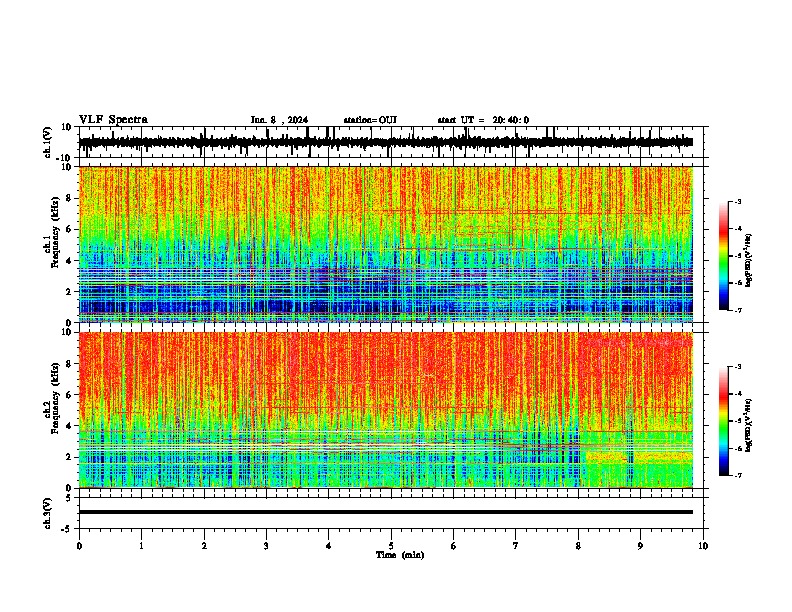Click the "ch.3(V)" axis label

click(x=48, y=513)
